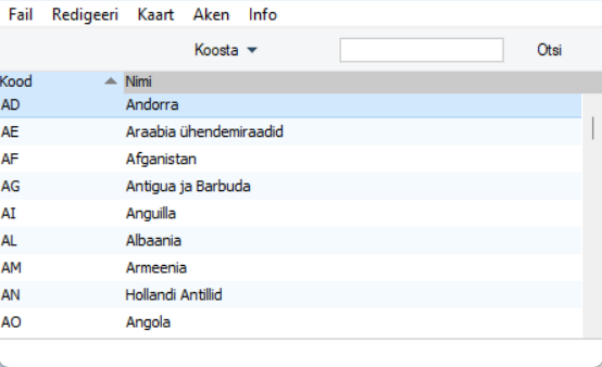Click the AL code cell

pyautogui.click(x=61, y=241)
